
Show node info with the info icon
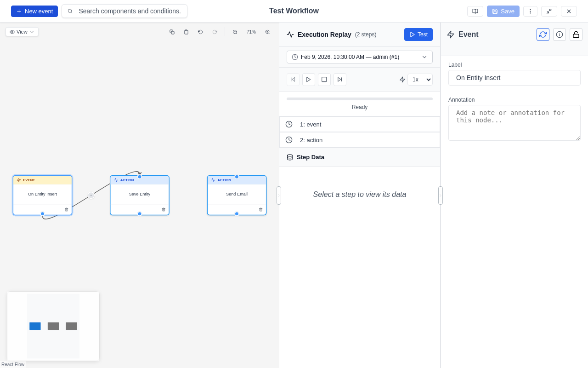pyautogui.click(x=560, y=34)
